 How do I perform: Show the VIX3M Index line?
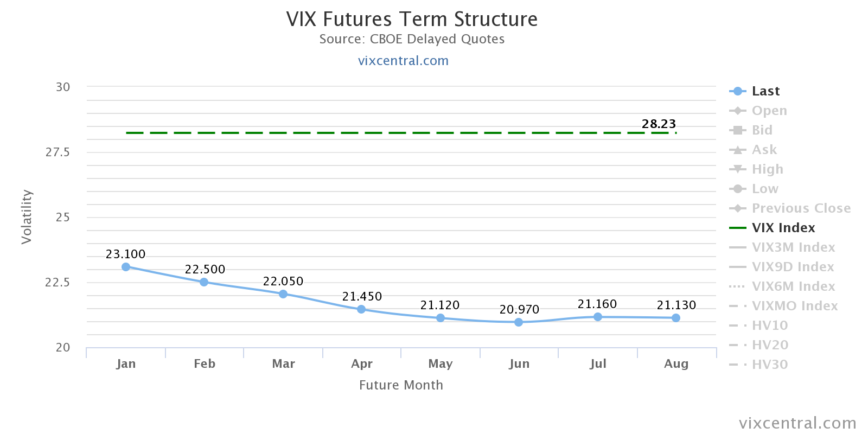[x=793, y=247]
